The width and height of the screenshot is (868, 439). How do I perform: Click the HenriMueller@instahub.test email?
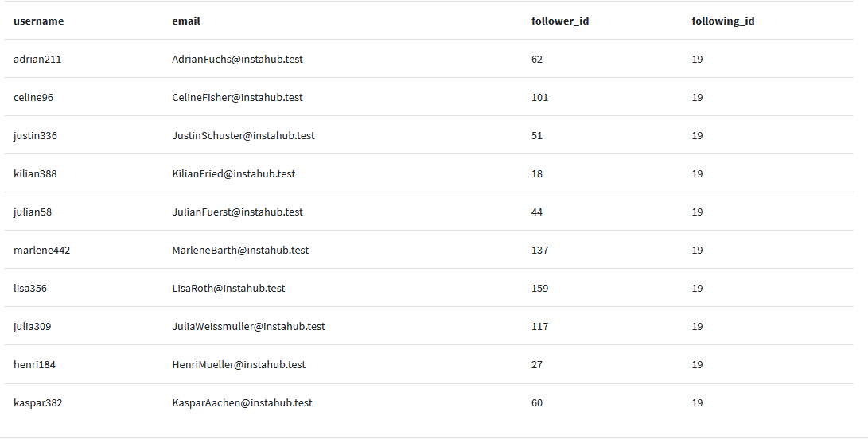click(x=239, y=365)
